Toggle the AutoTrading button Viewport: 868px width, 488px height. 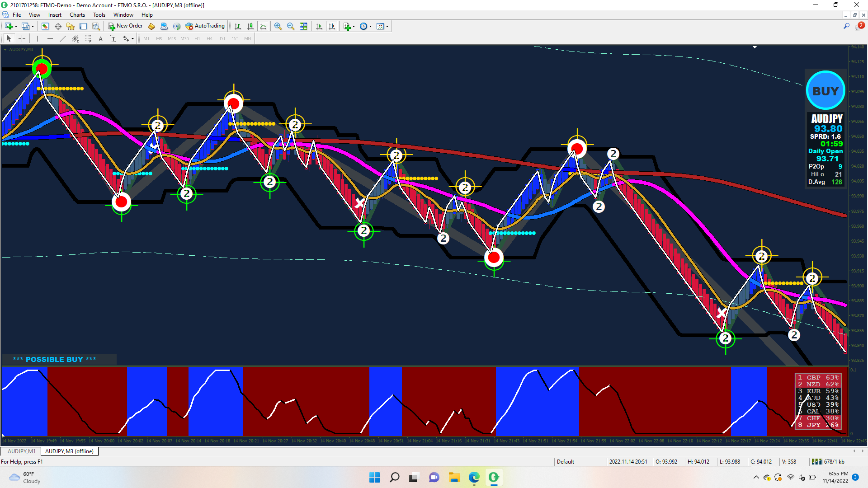coord(205,26)
